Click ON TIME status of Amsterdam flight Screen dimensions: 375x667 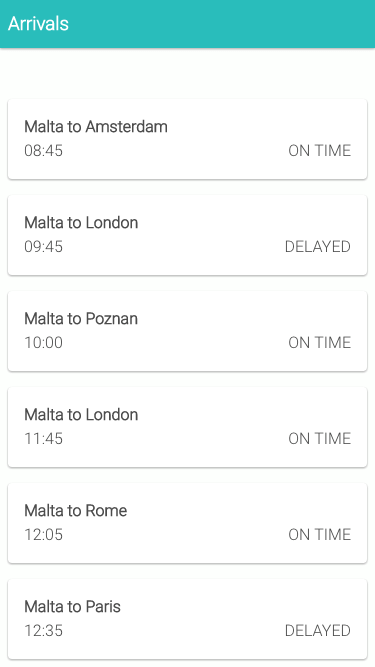tap(320, 151)
